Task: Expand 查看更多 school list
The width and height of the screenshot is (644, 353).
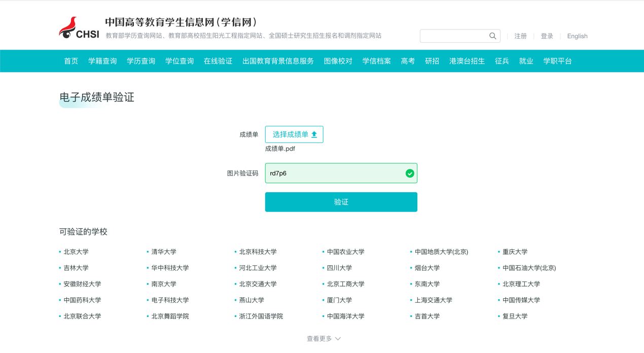Action: click(324, 338)
